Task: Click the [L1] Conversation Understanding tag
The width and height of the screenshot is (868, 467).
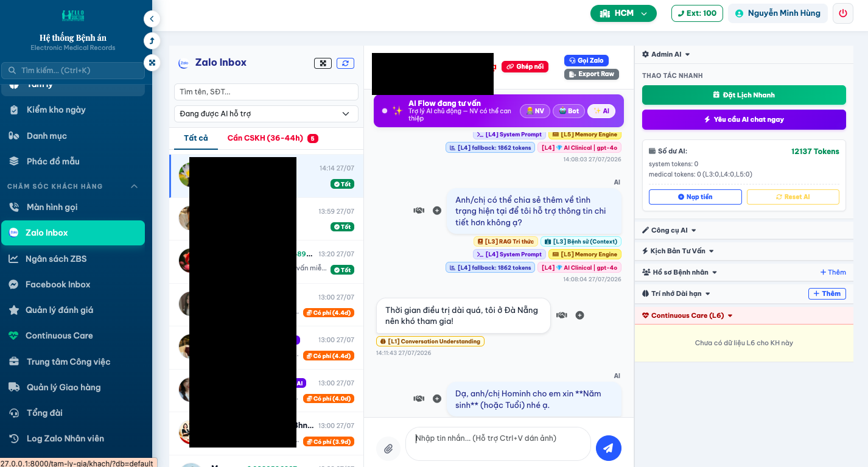Action: (430, 342)
